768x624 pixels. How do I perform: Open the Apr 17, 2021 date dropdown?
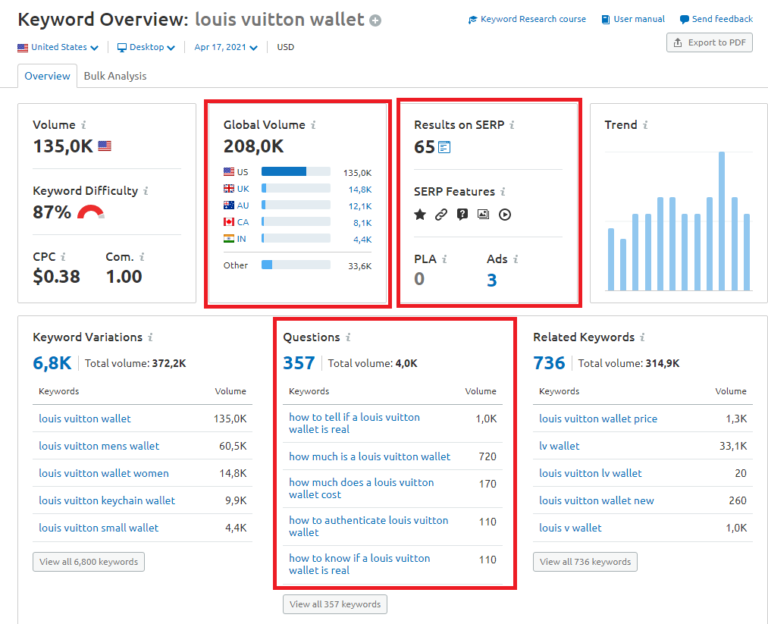tap(226, 47)
